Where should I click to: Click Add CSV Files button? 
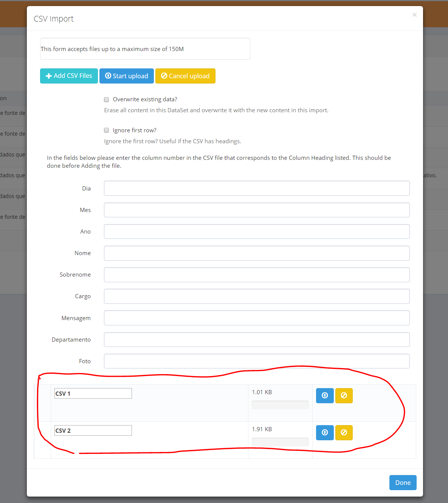click(x=69, y=76)
